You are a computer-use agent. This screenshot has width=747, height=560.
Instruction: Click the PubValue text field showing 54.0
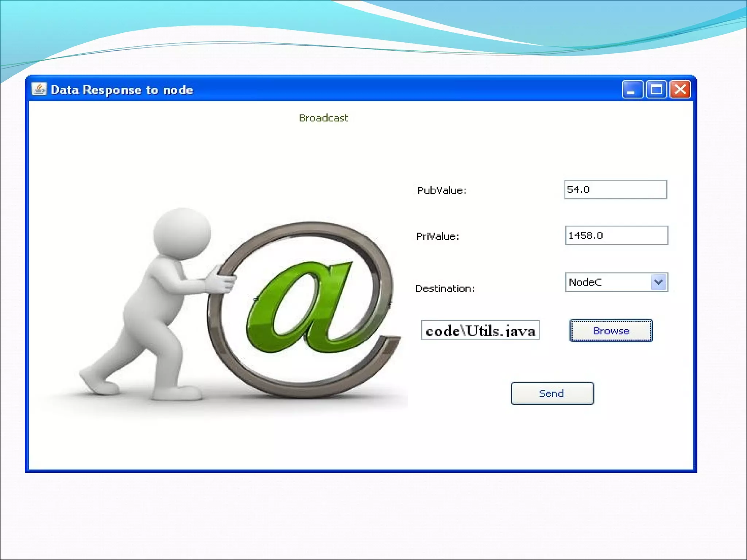click(615, 190)
